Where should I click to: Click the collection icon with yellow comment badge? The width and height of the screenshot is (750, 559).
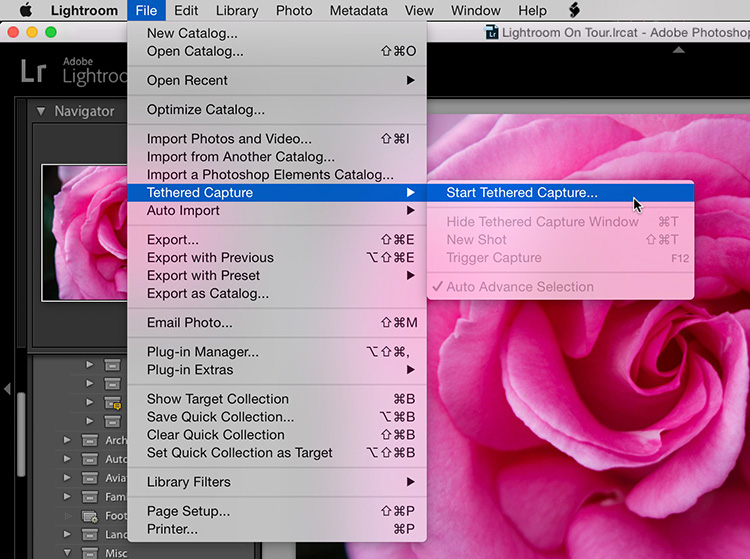(x=113, y=403)
